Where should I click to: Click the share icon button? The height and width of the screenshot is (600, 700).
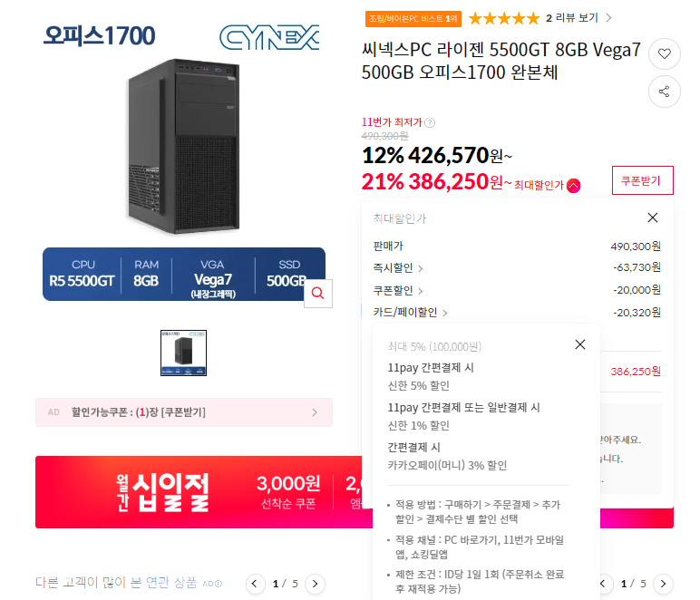(x=665, y=91)
